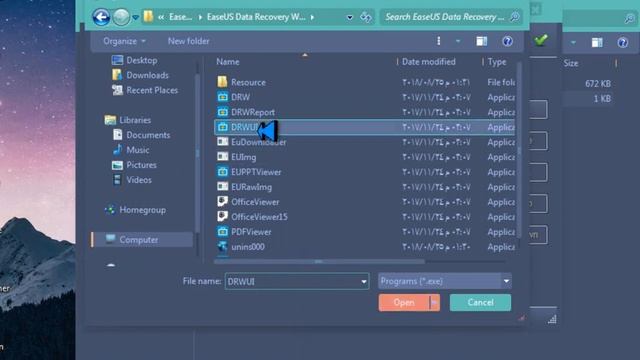Toggle the preview pane icon

(x=482, y=41)
